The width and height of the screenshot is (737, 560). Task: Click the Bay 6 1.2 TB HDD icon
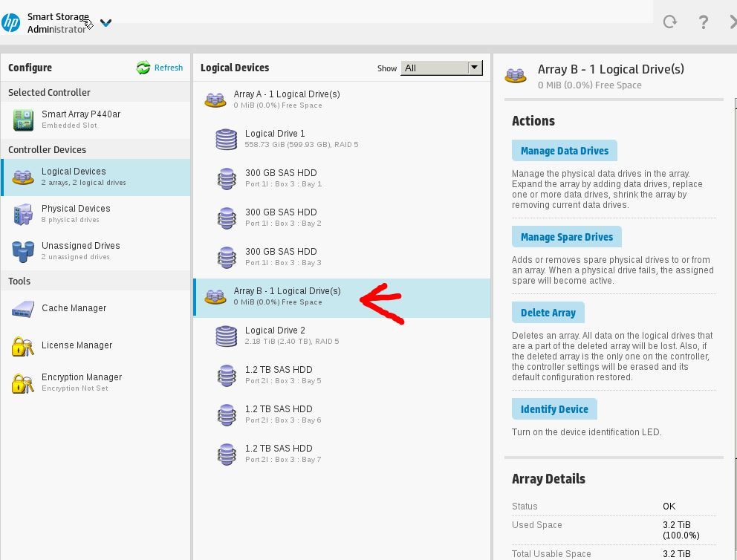pos(227,415)
